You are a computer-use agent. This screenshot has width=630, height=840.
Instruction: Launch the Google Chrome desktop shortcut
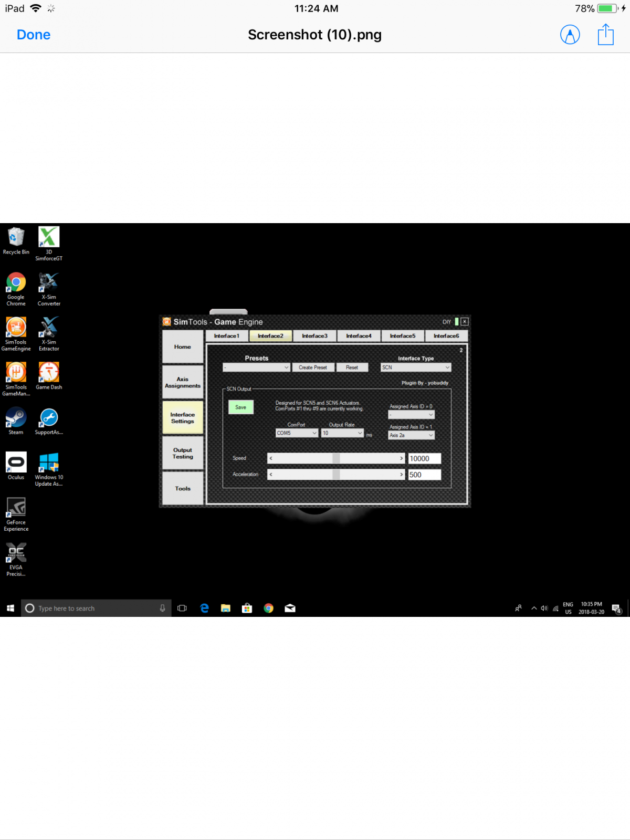tap(16, 289)
